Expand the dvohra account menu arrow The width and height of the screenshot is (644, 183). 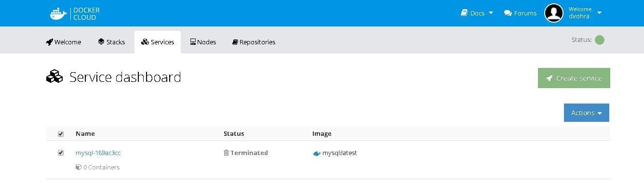[599, 13]
